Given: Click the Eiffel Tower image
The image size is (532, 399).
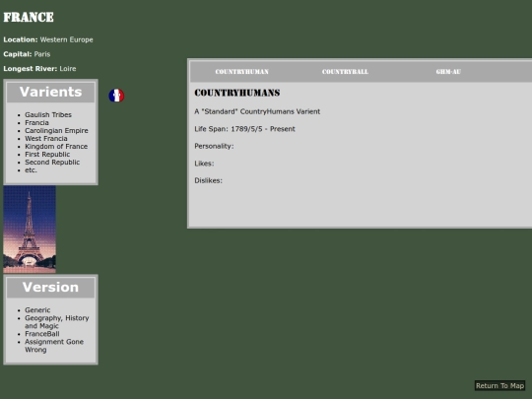Looking at the screenshot, I should click(30, 230).
